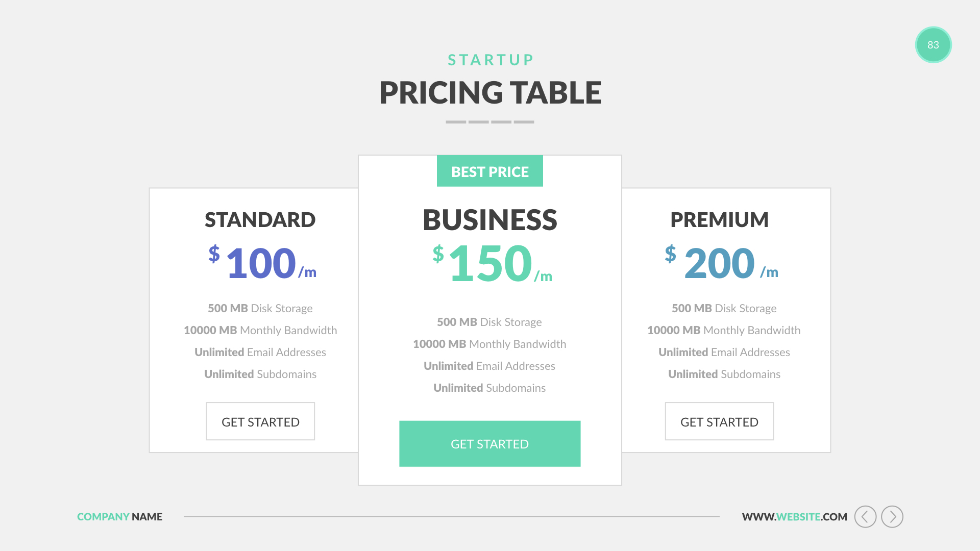Advance with the next slide arrow

point(892,517)
